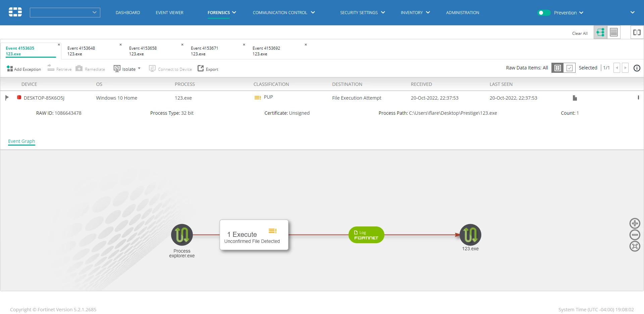Image resolution: width=644 pixels, height=314 pixels.
Task: Switch to event graph view icon
Action: pos(600,32)
